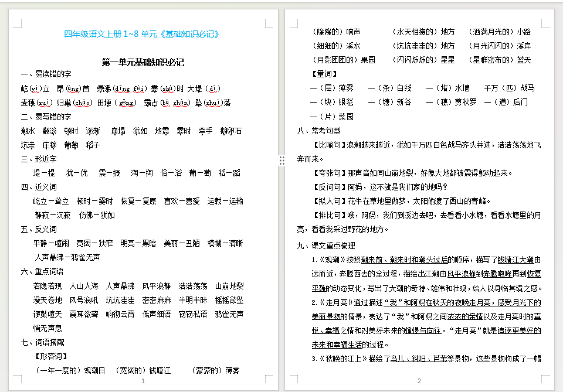This screenshot has width=563, height=392.
Task: Click the pair 屹立-耸立
Action: point(51,201)
